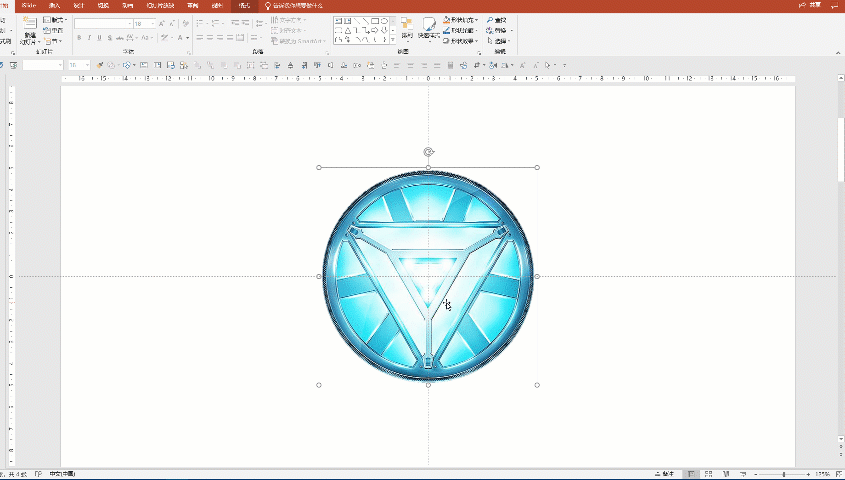The height and width of the screenshot is (480, 845).
Task: Click the Find (查找) button
Action: point(497,19)
